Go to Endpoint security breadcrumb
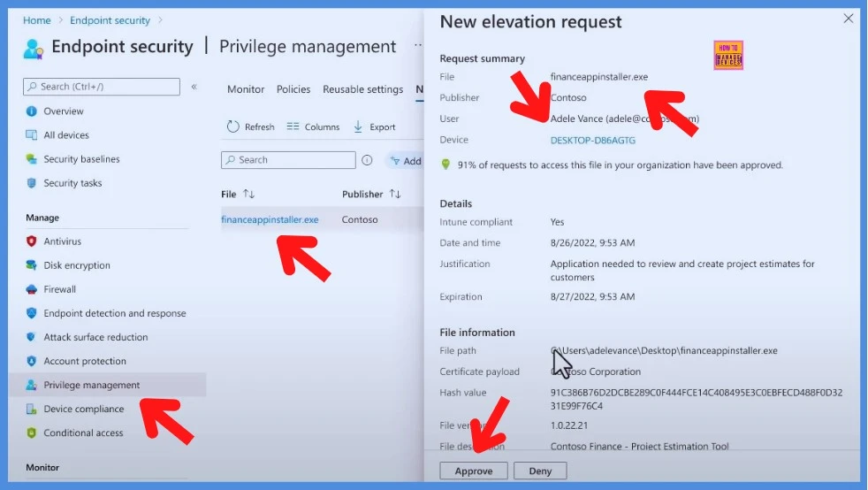 110,20
